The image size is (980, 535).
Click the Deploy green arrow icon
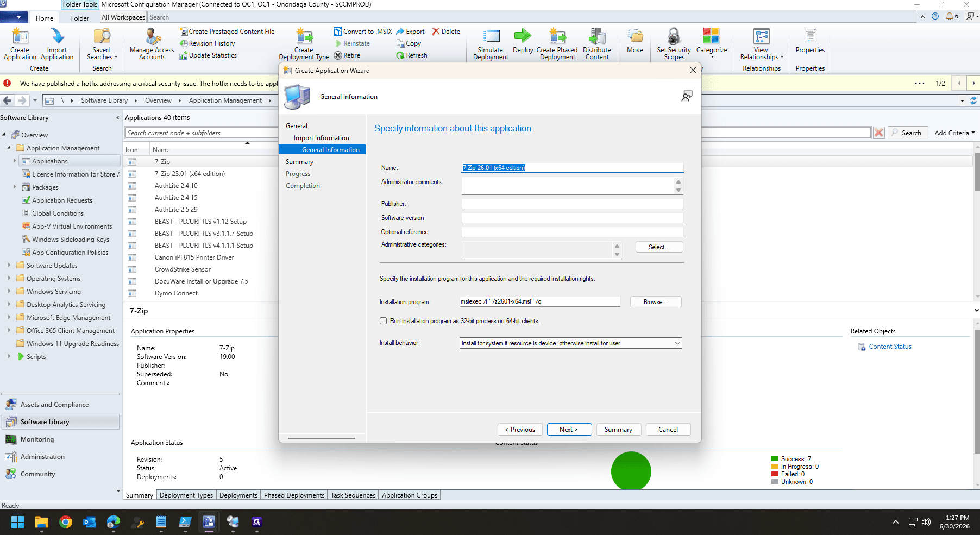[x=523, y=36]
